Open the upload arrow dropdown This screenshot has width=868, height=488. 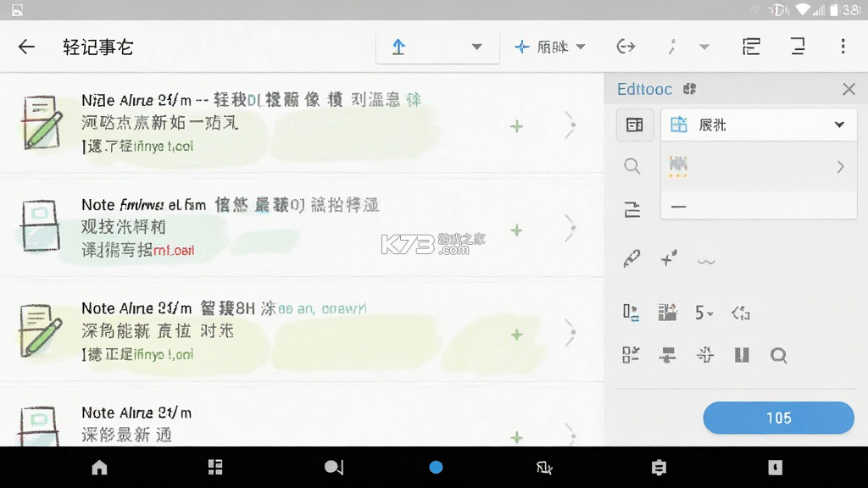(x=476, y=47)
